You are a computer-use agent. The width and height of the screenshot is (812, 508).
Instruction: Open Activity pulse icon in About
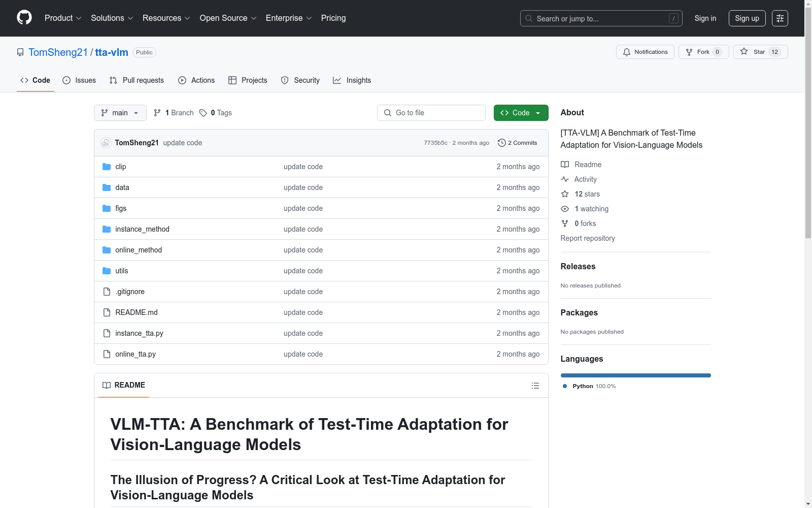click(565, 179)
